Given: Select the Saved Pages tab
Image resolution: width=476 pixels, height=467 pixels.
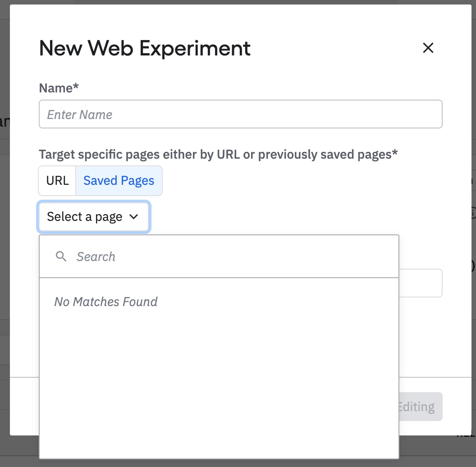Looking at the screenshot, I should (119, 181).
